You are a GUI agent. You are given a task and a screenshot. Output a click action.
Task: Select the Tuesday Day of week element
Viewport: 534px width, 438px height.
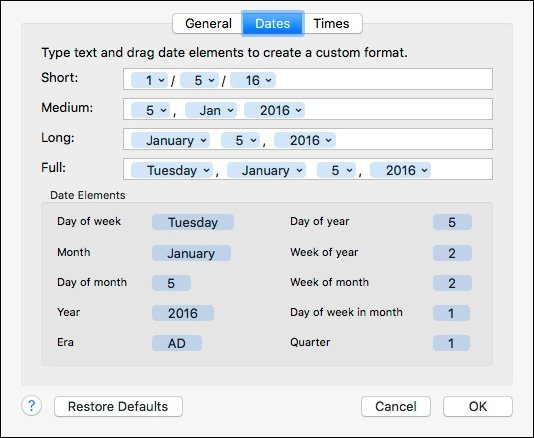193,222
